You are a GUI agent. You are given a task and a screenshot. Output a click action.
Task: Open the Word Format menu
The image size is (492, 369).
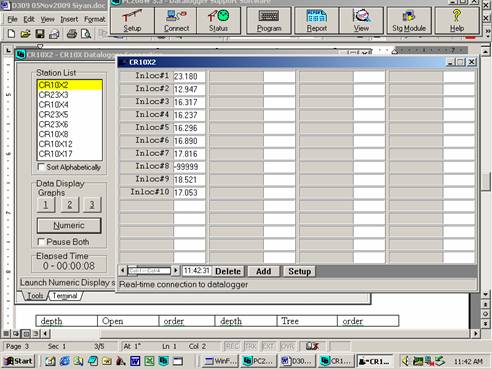click(94, 19)
